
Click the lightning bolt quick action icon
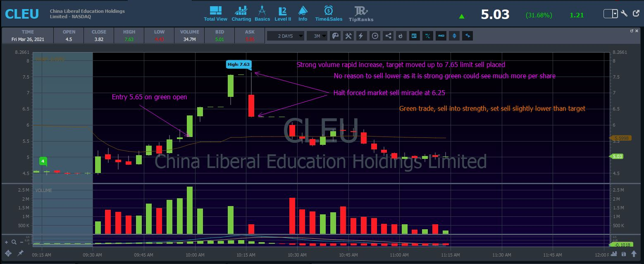[361, 36]
